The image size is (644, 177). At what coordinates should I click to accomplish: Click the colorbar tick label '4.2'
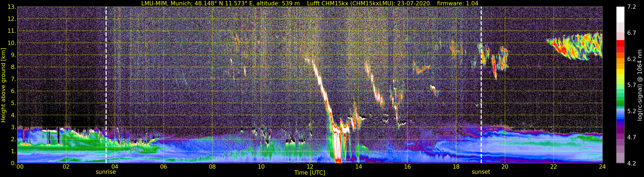point(632,163)
